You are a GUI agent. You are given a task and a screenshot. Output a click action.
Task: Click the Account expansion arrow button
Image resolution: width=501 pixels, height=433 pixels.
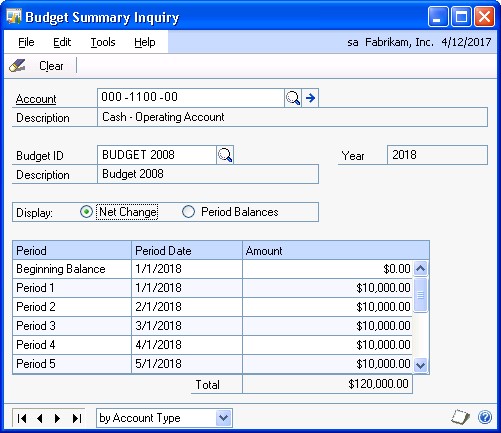pyautogui.click(x=310, y=98)
